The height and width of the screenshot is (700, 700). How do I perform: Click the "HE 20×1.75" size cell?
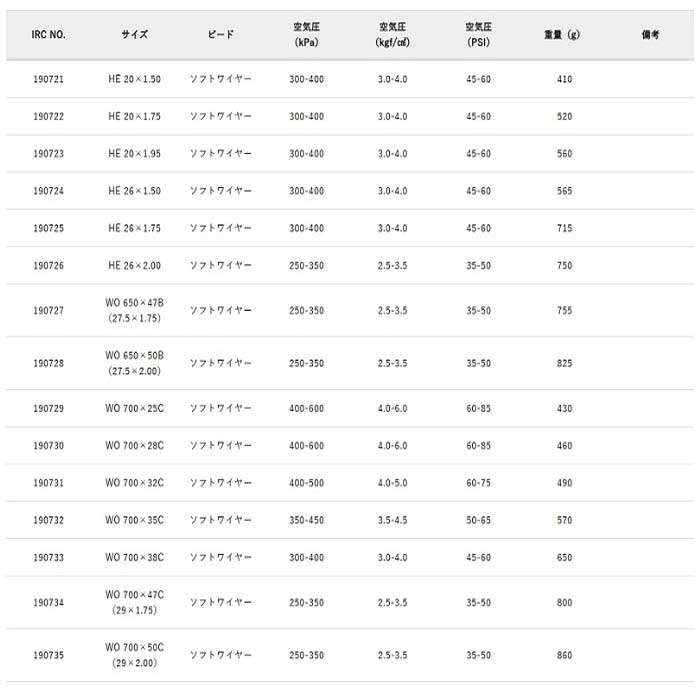134,117
